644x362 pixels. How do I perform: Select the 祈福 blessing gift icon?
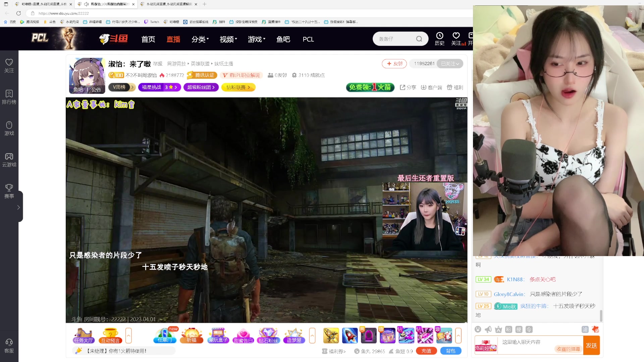pos(192,335)
